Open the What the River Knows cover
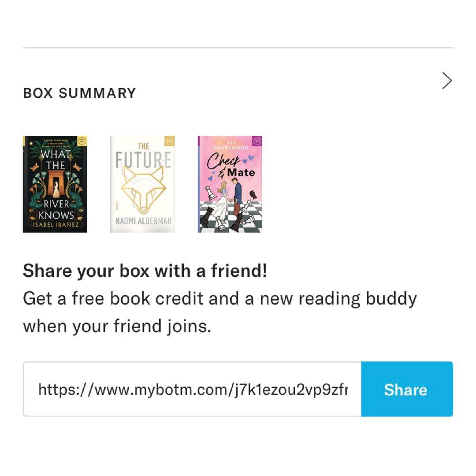Viewport: 476px width, 476px height. pos(55,184)
